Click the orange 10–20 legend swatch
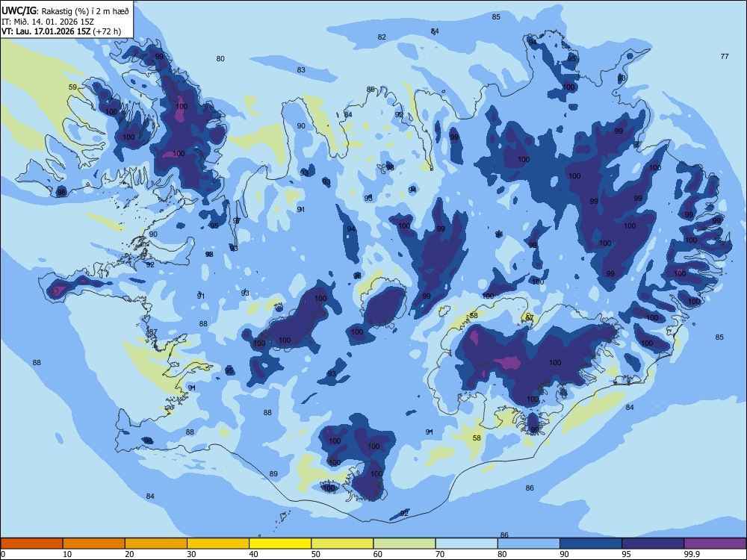 (x=94, y=544)
